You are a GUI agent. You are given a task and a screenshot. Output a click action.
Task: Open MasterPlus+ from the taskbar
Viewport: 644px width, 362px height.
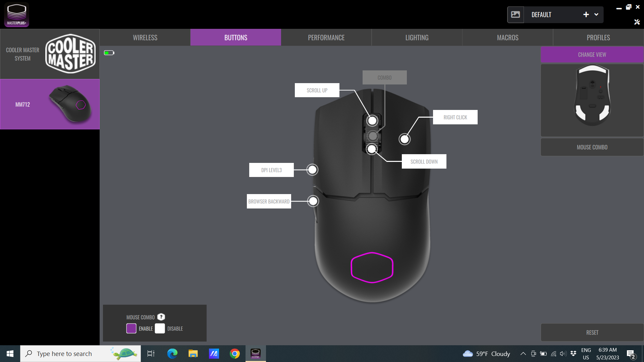(256, 353)
